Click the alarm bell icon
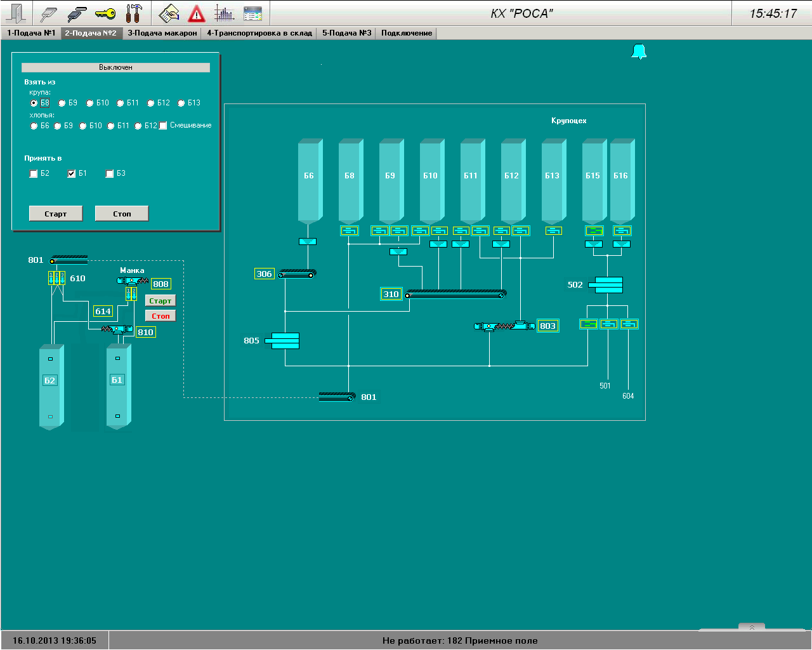The image size is (812, 650). 639,51
